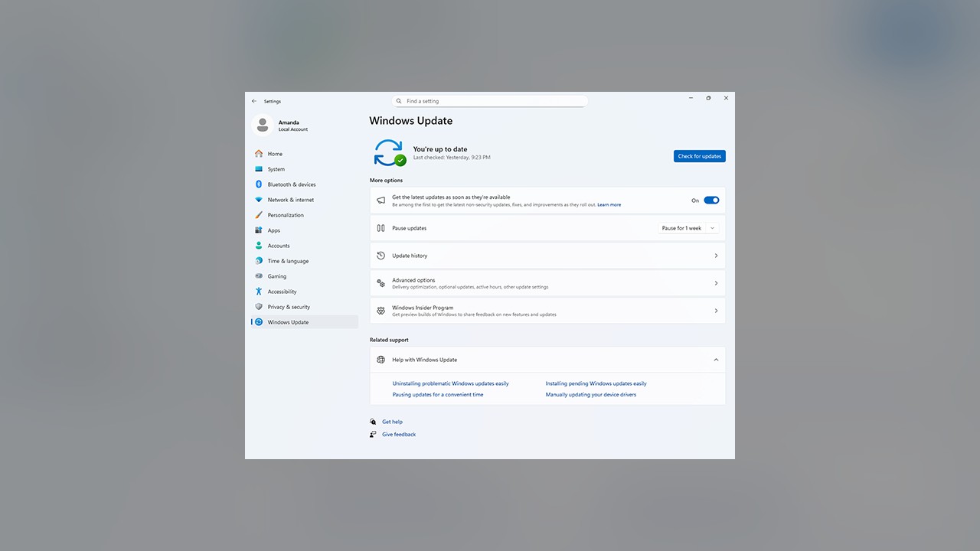Viewport: 980px width, 551px height.
Task: Open the Pause for 1 week dropdown
Action: (x=688, y=228)
